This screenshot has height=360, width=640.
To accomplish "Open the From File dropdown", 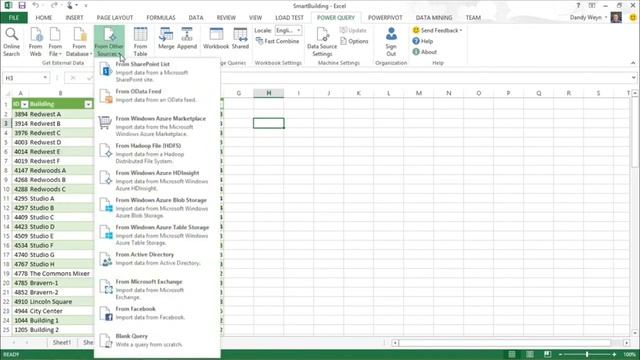I will [55, 42].
